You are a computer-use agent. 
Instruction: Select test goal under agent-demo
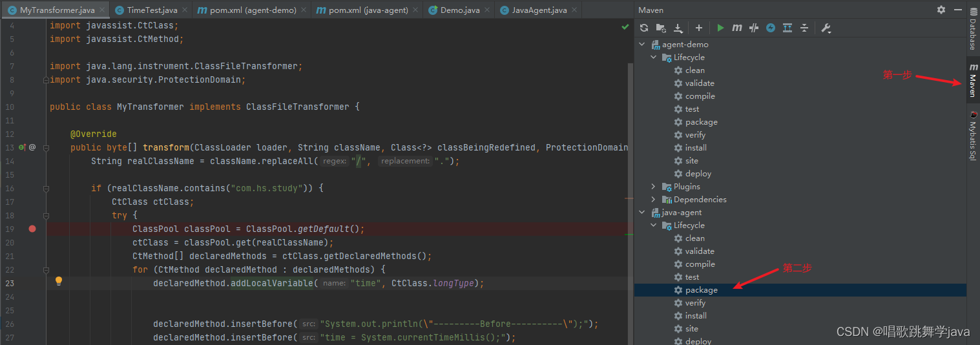(692, 109)
